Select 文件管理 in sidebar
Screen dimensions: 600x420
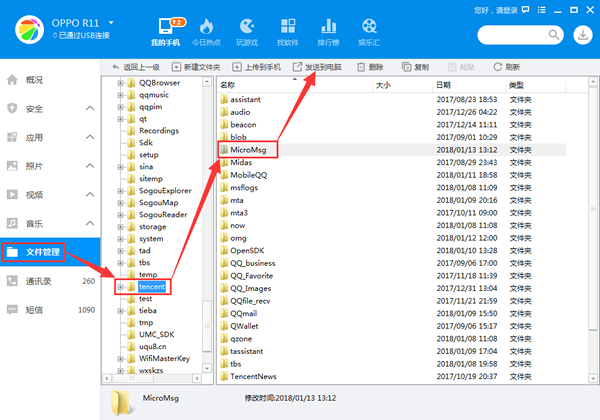[x=50, y=252]
